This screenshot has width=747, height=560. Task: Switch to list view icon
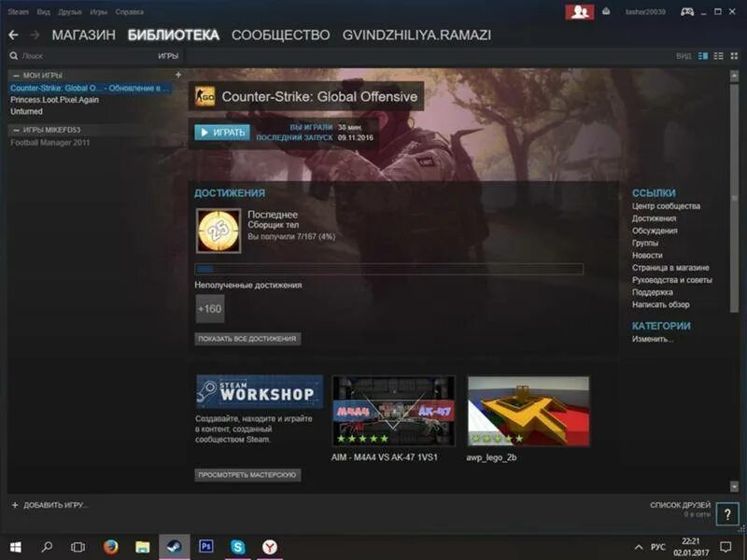(x=718, y=56)
